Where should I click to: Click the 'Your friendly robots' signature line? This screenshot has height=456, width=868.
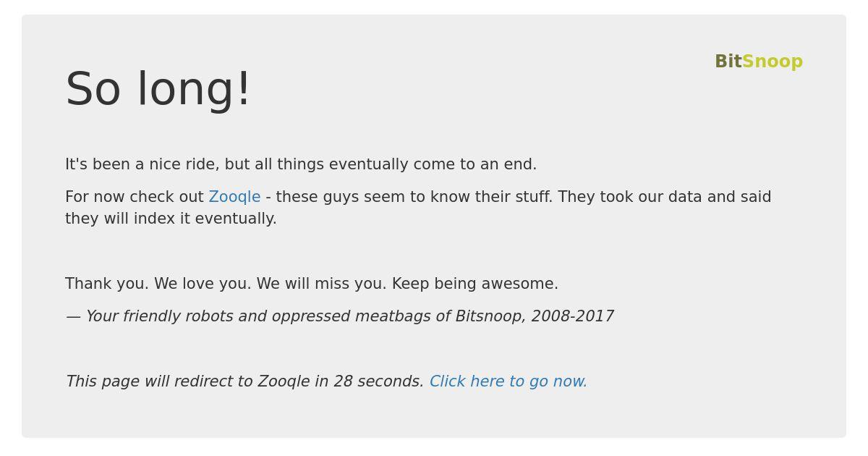340,316
